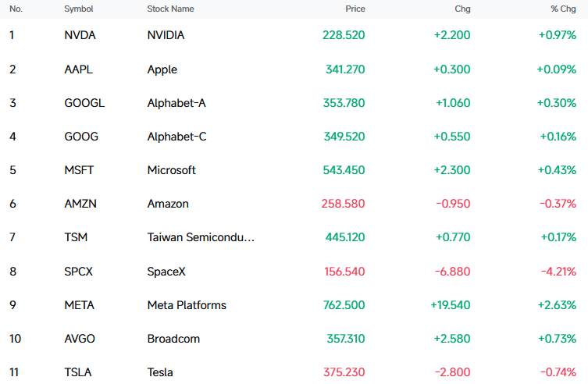The image size is (588, 384).
Task: Click the Chg column header
Action: point(462,9)
